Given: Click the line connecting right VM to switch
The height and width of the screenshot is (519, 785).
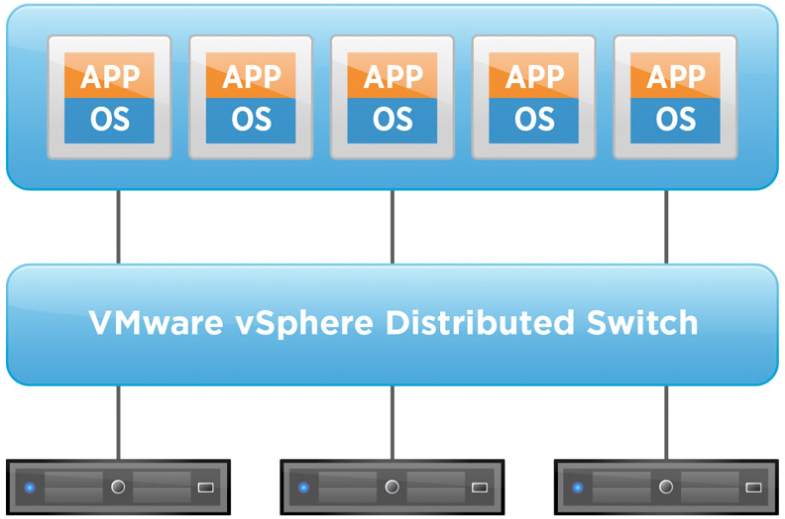Looking at the screenshot, I should (x=666, y=227).
